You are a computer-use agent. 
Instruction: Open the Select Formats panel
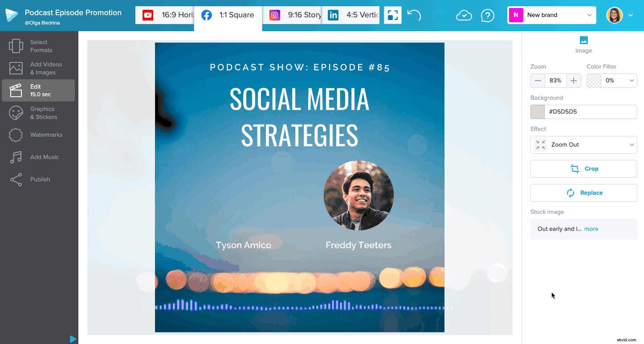pyautogui.click(x=39, y=46)
